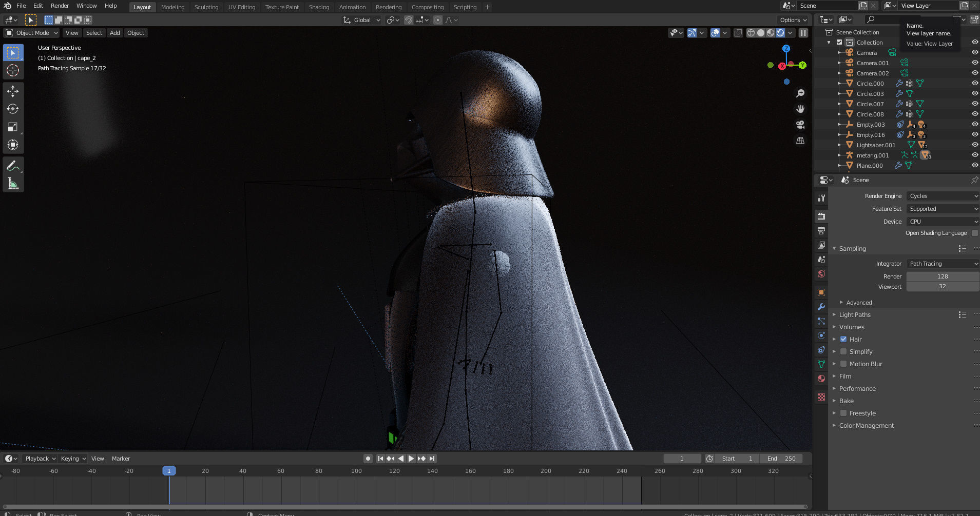Open the Object Constraints tab
This screenshot has width=980, height=516.
pos(821,350)
